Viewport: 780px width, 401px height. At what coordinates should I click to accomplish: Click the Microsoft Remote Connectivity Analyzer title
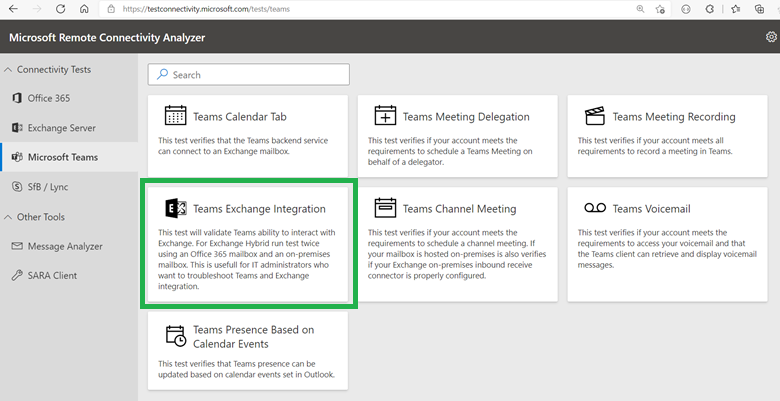tap(107, 37)
